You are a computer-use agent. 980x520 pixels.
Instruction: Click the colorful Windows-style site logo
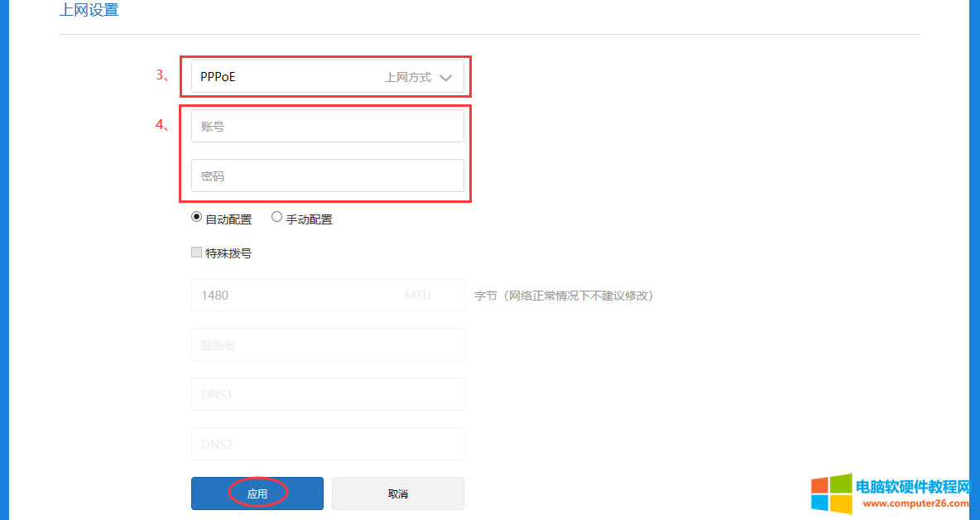coord(830,492)
